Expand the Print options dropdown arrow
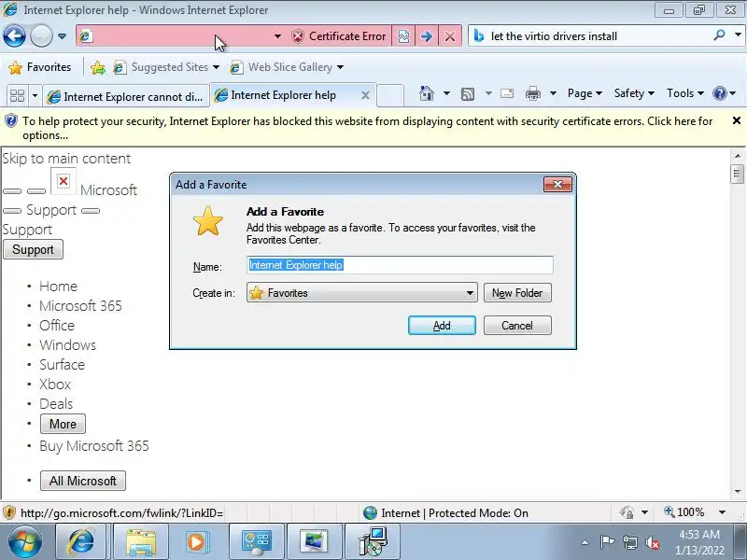The width and height of the screenshot is (747, 560). point(553,94)
